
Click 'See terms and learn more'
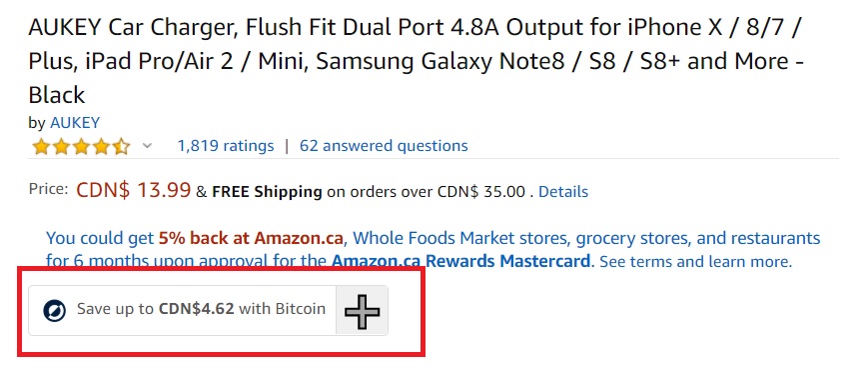click(x=695, y=261)
